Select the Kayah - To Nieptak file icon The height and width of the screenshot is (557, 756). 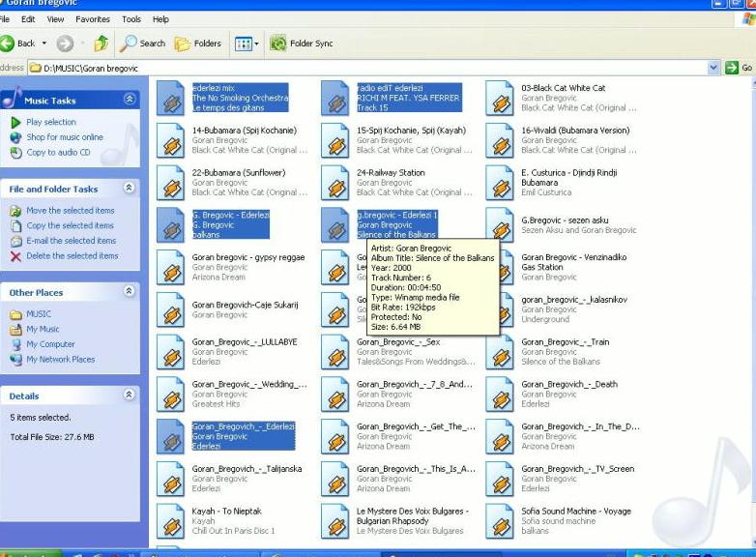point(171,521)
